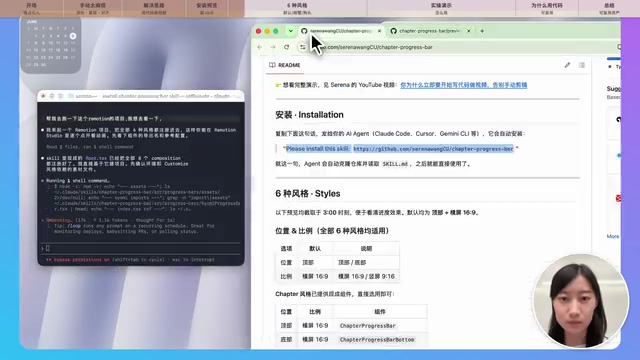Jump to the 手动太麻烦 chapter segment

pos(93,9)
